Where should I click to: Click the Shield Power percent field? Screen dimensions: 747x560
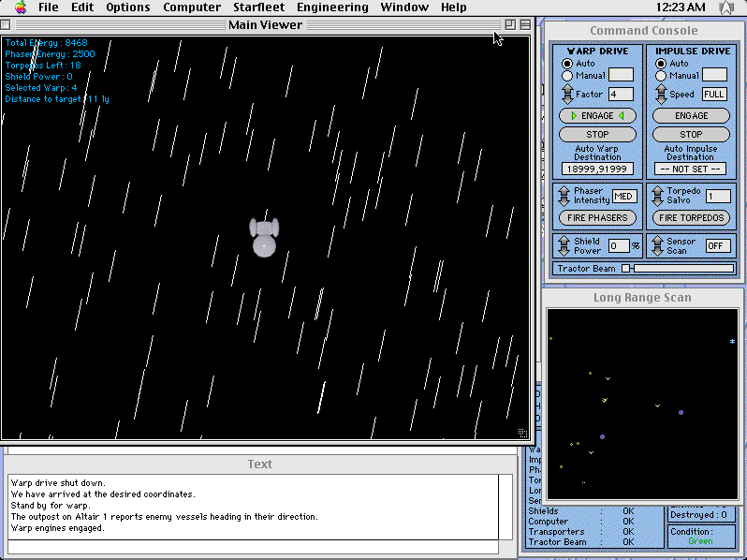pos(619,246)
